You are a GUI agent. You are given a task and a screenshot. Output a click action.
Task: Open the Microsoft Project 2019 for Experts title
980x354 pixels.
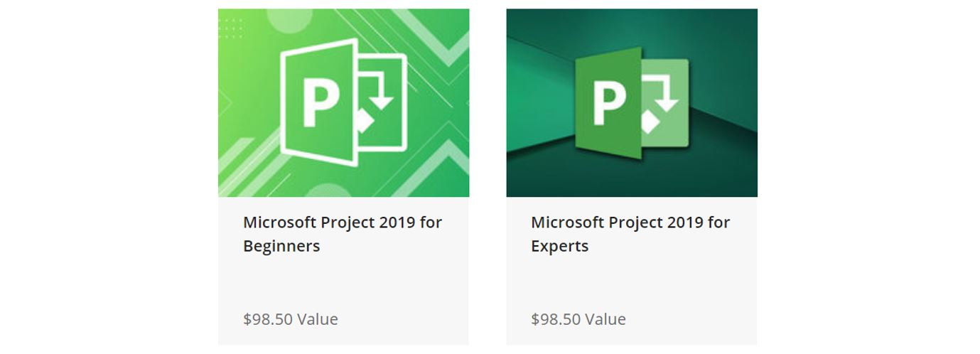pyautogui.click(x=630, y=222)
